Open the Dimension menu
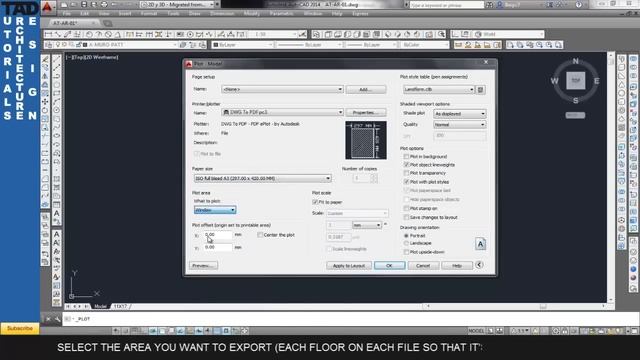Screen dimensions: 640x360 pyautogui.click(x=222, y=13)
